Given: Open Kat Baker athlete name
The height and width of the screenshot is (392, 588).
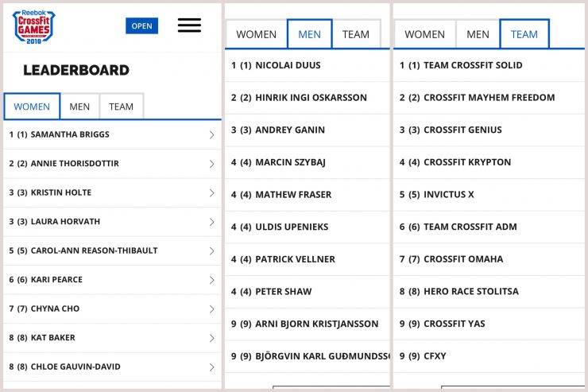Looking at the screenshot, I should [x=53, y=338].
